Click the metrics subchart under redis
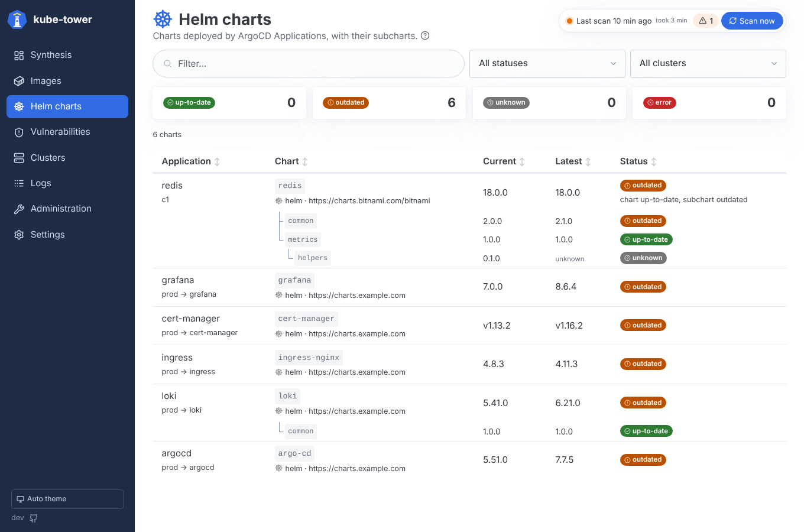804x532 pixels. (x=303, y=239)
